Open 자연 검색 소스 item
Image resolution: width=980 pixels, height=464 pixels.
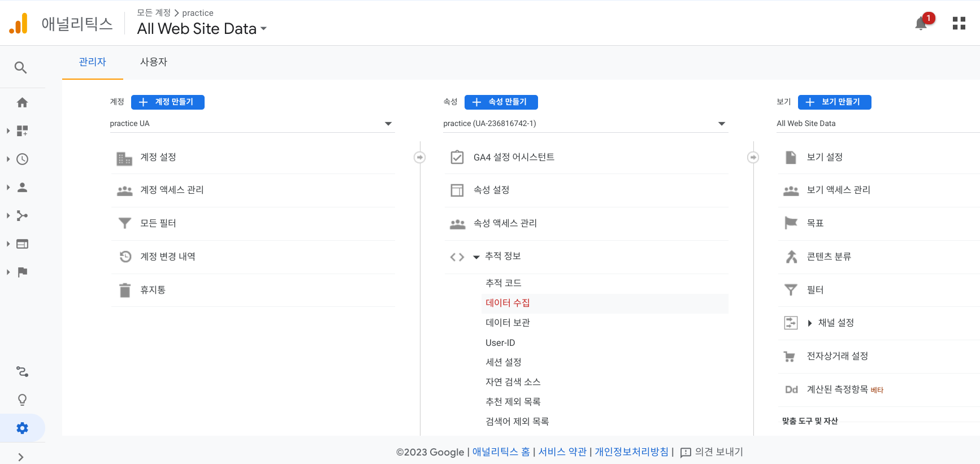(x=513, y=382)
